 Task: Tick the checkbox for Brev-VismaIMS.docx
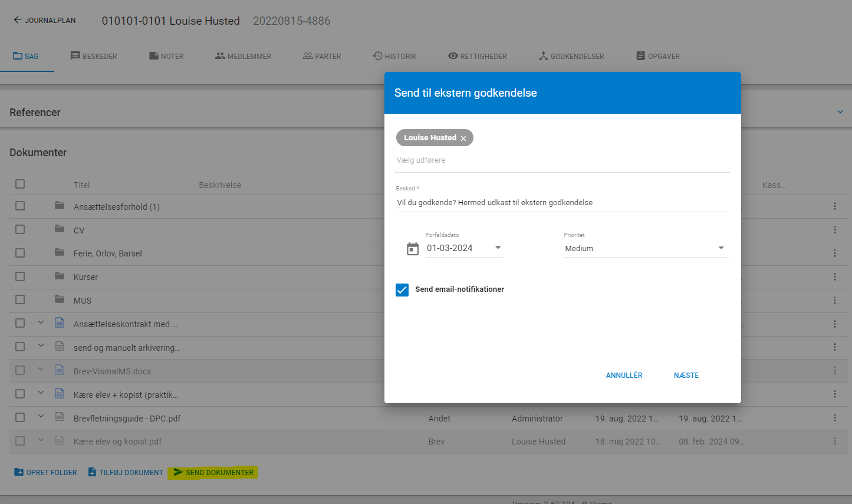(20, 370)
